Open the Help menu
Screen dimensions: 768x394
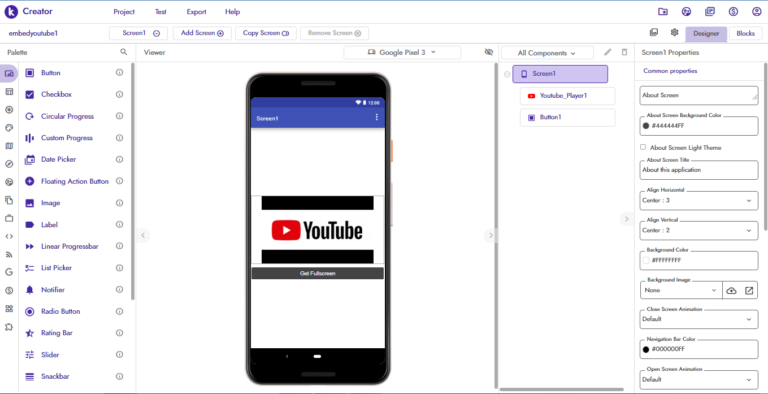click(x=233, y=12)
